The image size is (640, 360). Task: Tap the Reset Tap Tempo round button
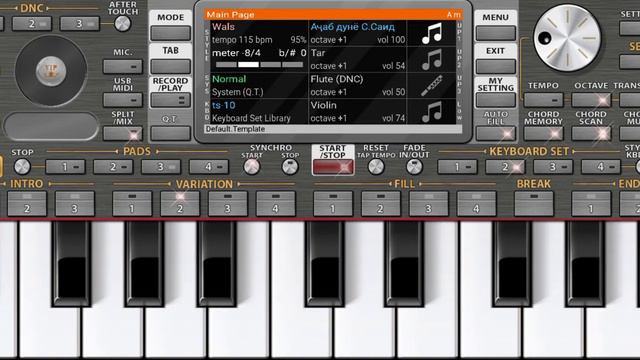tap(376, 167)
